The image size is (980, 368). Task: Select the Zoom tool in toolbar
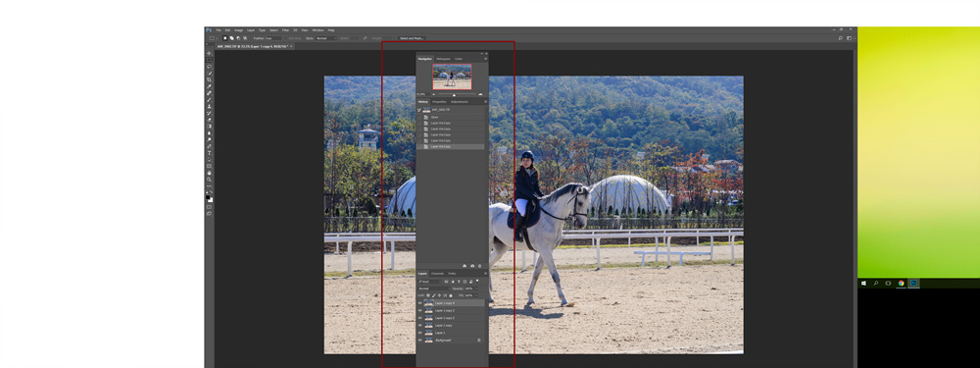(x=210, y=179)
